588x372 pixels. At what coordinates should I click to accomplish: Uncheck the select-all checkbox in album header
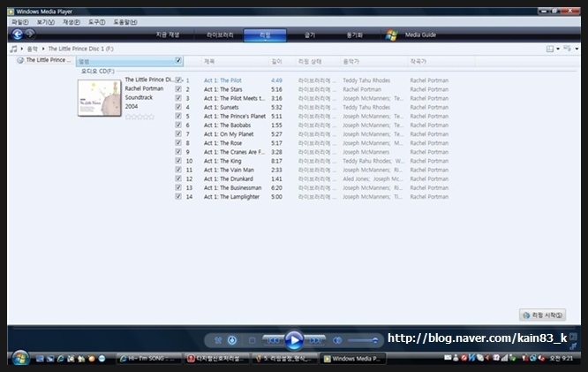178,60
